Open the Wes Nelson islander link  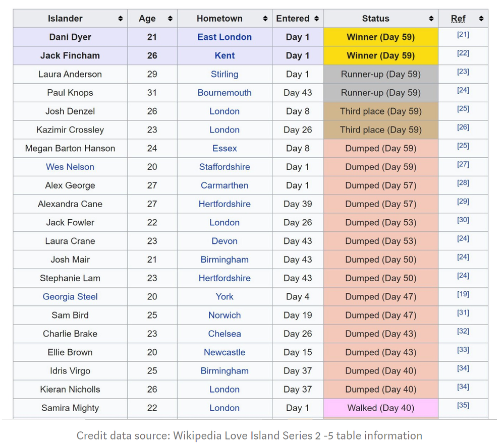click(x=70, y=167)
